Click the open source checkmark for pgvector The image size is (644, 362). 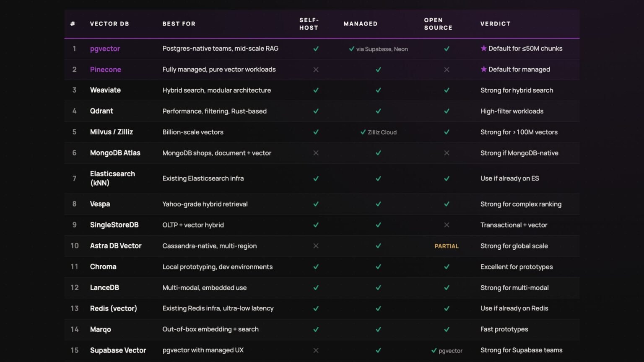(447, 49)
